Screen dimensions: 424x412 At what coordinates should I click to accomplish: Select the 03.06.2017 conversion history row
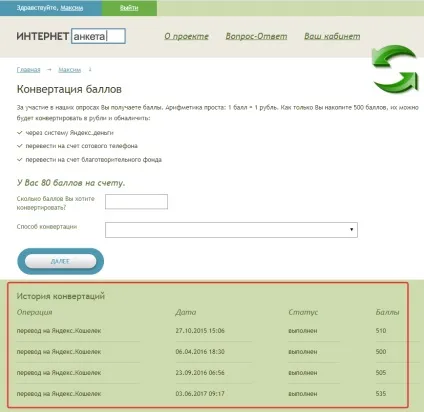(x=212, y=394)
